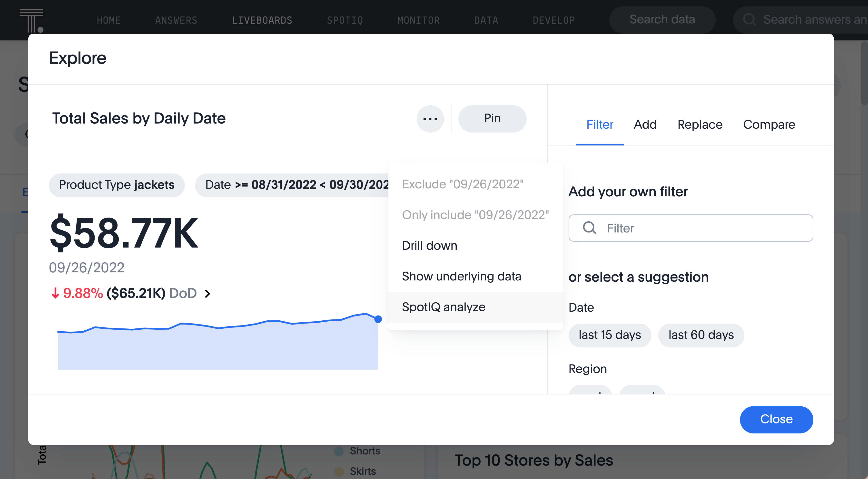Click the Filter search input field
The image size is (868, 479).
tap(691, 228)
